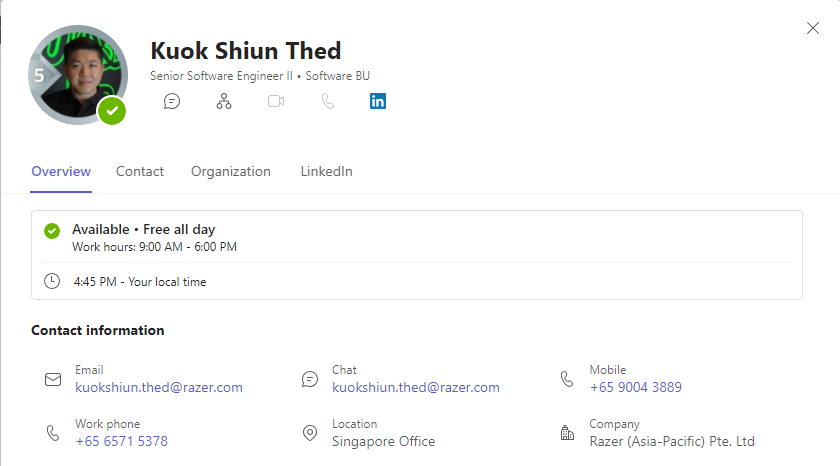This screenshot has width=840, height=466.
Task: Open the LinkedIn icon under the job title
Action: (378, 101)
